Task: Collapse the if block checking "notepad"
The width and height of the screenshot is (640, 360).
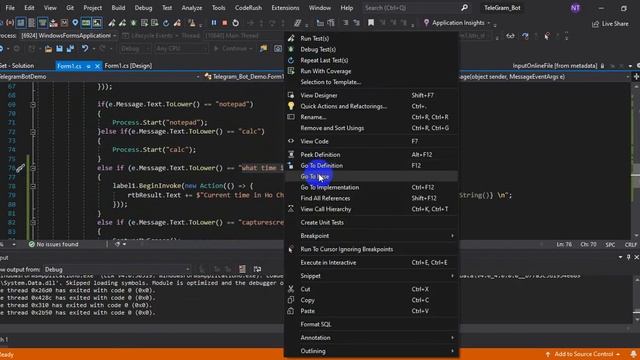Action: pyautogui.click(x=33, y=104)
